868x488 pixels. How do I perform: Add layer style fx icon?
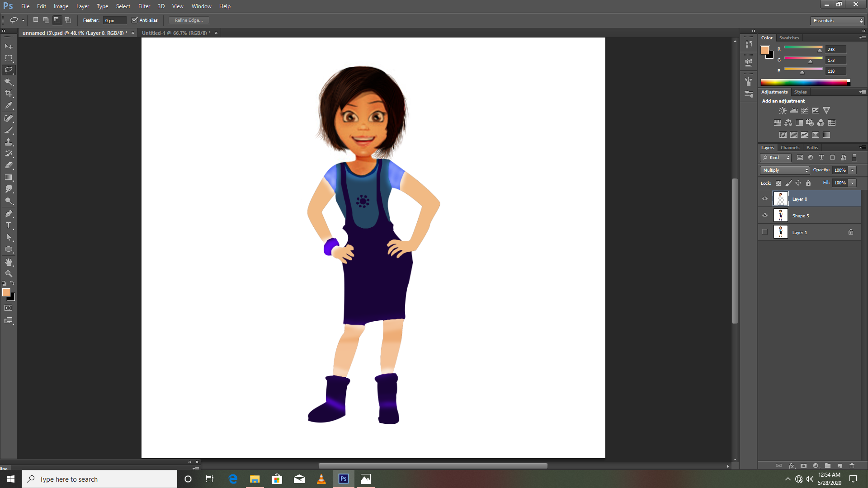click(x=792, y=465)
